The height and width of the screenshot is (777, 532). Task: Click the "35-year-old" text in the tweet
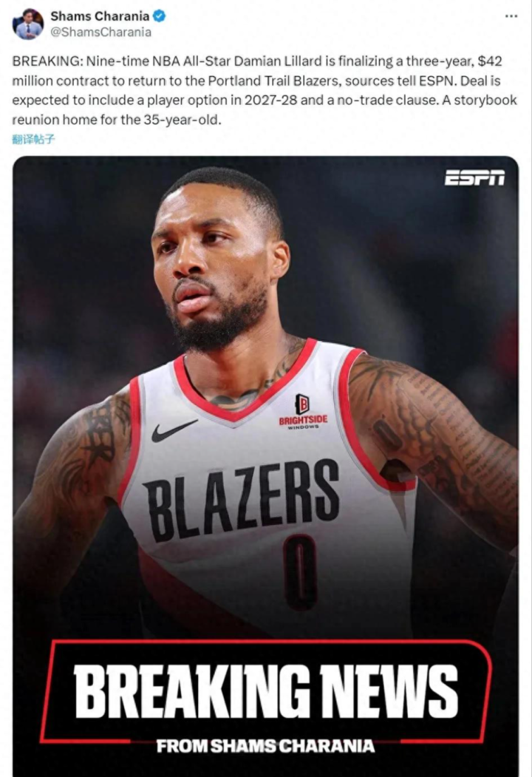(x=181, y=120)
